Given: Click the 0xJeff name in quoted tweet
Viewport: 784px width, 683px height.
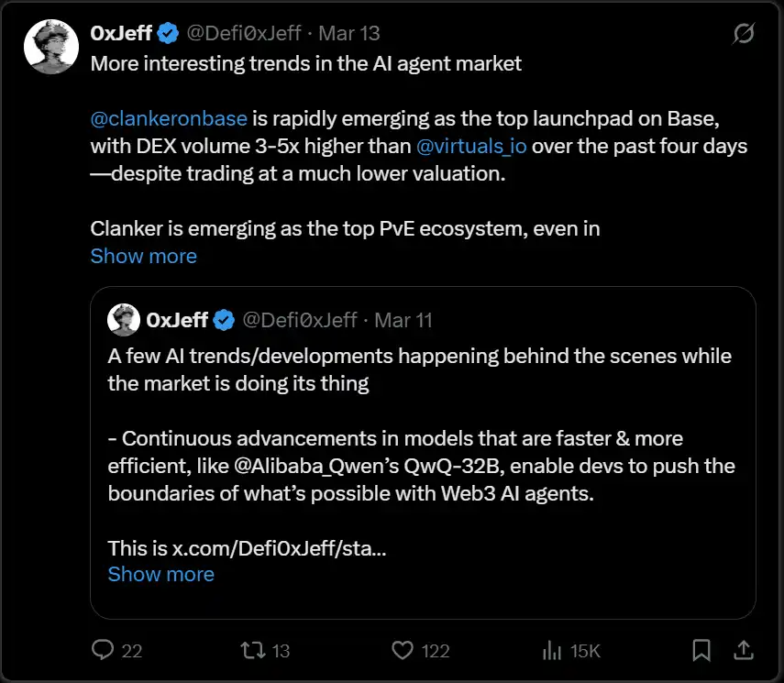Looking at the screenshot, I should [x=176, y=320].
